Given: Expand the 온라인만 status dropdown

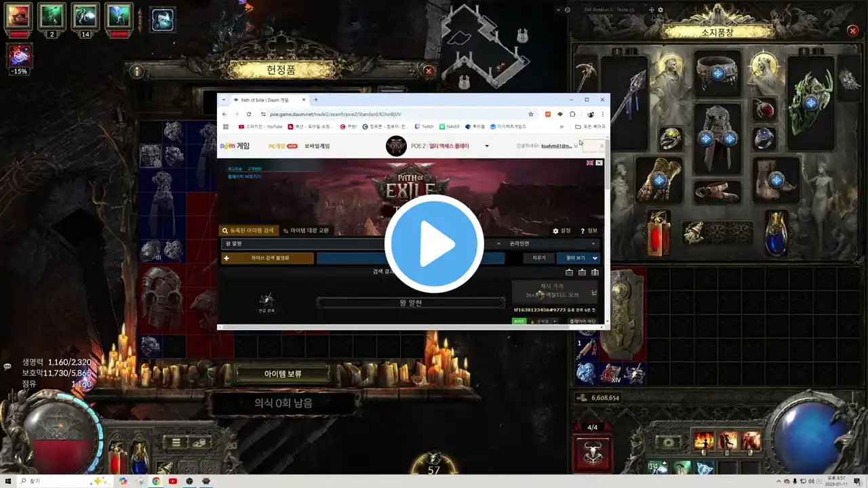Looking at the screenshot, I should [x=552, y=243].
